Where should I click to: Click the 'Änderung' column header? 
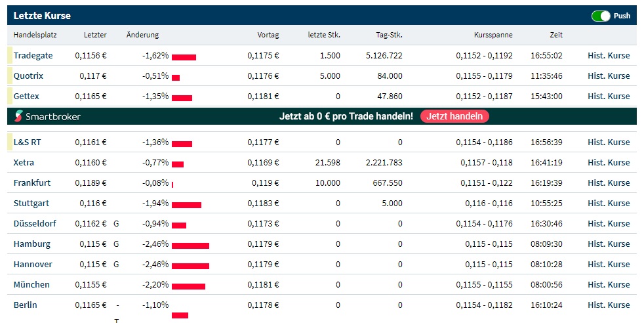point(142,35)
